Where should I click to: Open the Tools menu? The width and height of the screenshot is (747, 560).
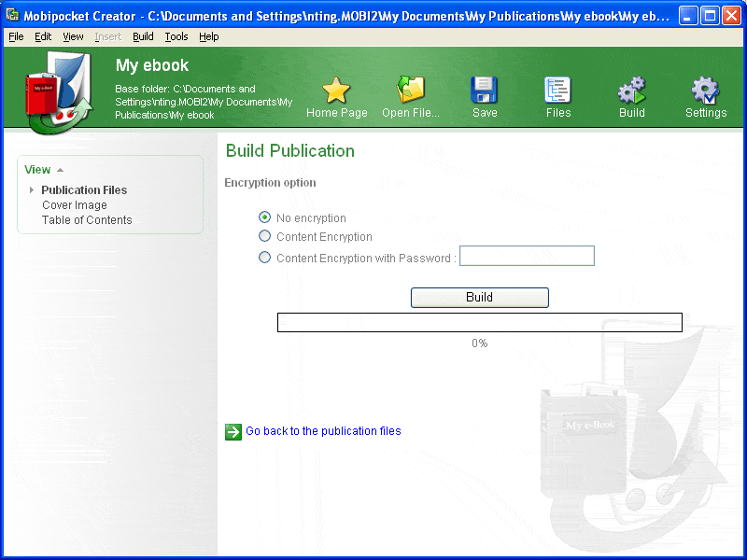[176, 36]
